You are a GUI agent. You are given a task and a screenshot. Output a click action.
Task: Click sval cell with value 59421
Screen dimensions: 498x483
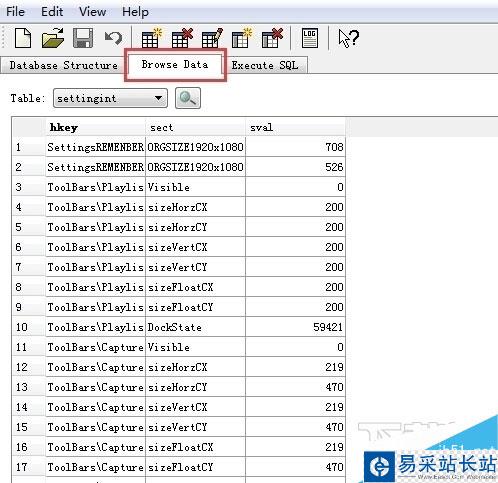[x=295, y=327]
